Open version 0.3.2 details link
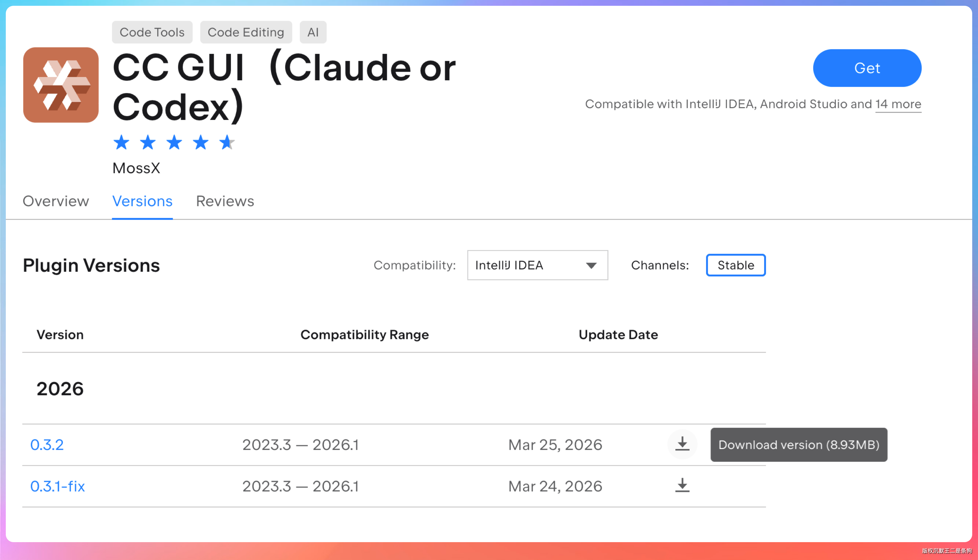978x560 pixels. click(x=47, y=445)
